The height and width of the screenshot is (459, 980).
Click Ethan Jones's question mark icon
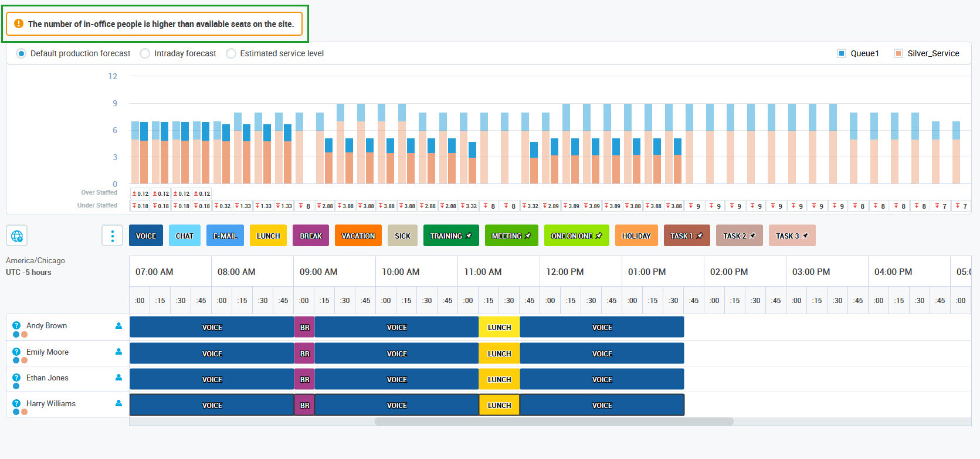coord(16,378)
